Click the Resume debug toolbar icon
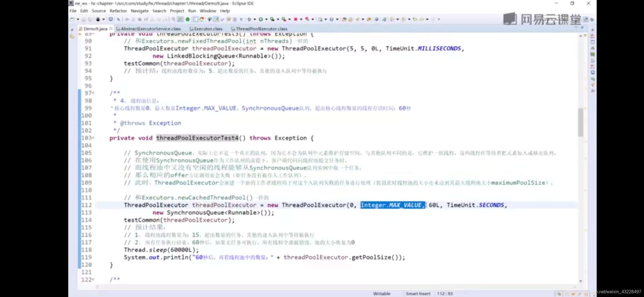Image resolution: width=644 pixels, height=297 pixels. click(x=127, y=19)
